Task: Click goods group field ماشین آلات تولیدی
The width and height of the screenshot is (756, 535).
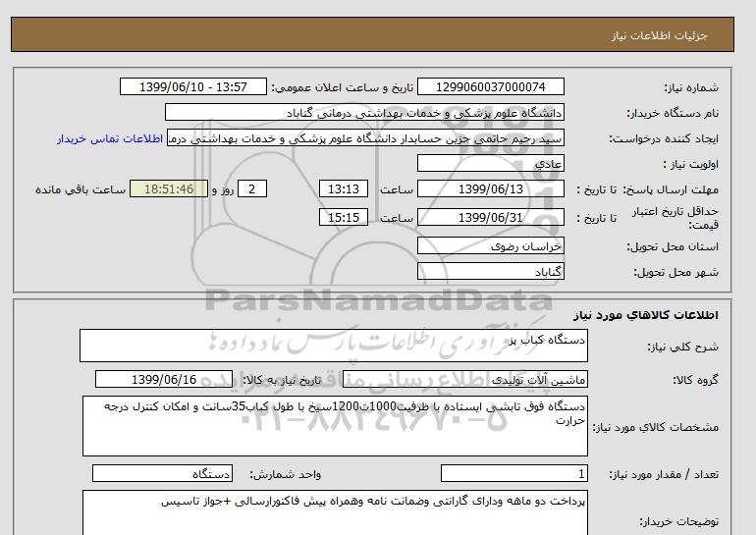Action: [465, 379]
